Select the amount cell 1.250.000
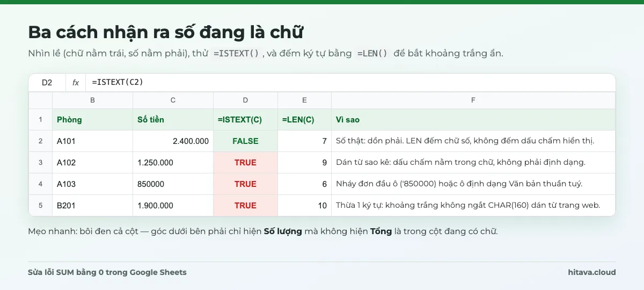Screen dimensions: 644x290 [173, 163]
